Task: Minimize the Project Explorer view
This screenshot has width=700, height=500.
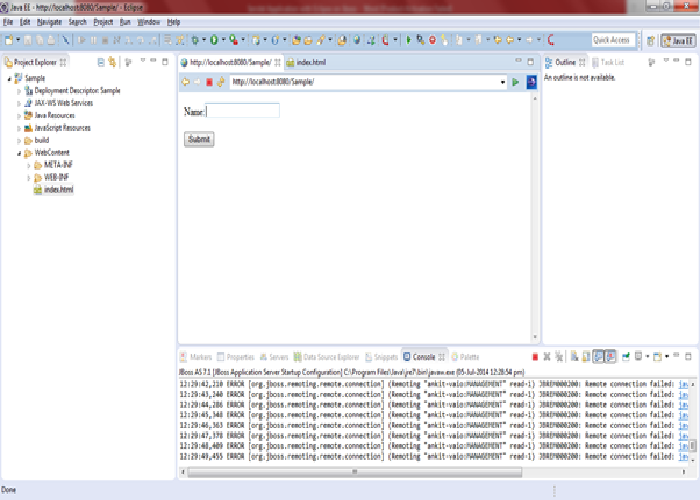Action: [153, 61]
